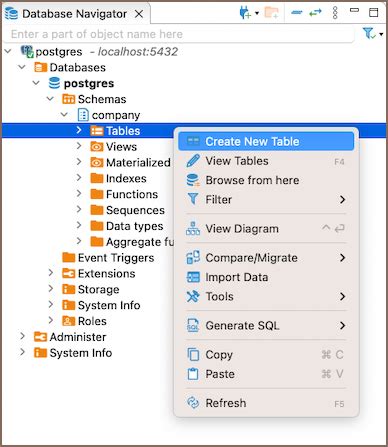388x447 pixels.
Task: Click the collapse all icon in toolbar
Action: tap(296, 13)
